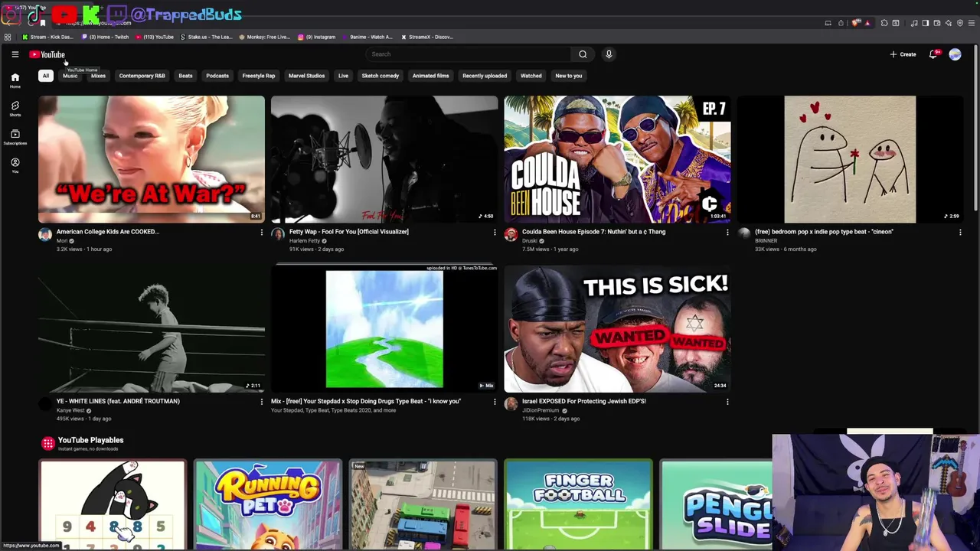Click the Create button
980x551 pixels.
tap(903, 54)
